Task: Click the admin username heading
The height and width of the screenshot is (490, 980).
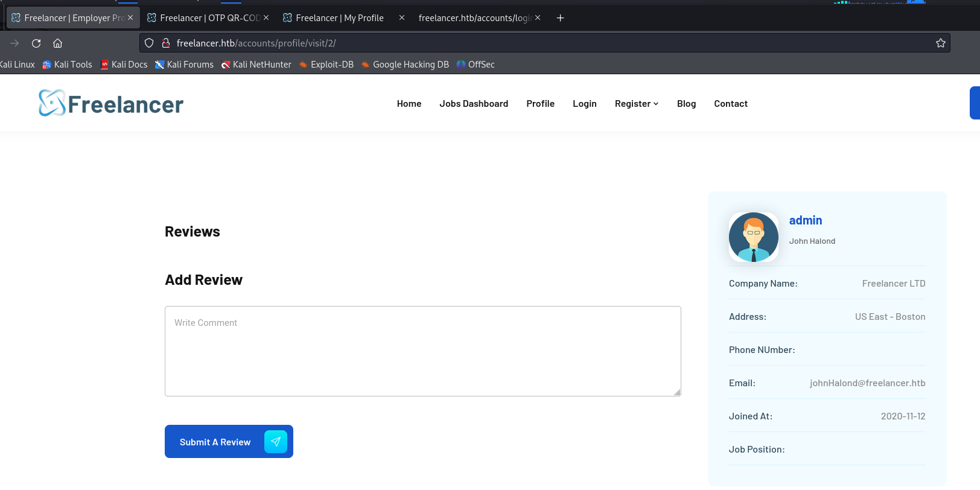Action: coord(806,220)
